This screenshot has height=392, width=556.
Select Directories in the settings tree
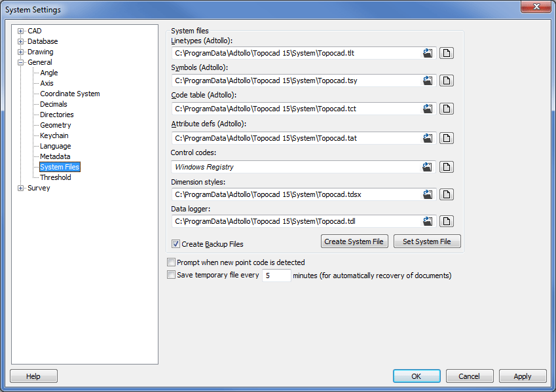56,115
